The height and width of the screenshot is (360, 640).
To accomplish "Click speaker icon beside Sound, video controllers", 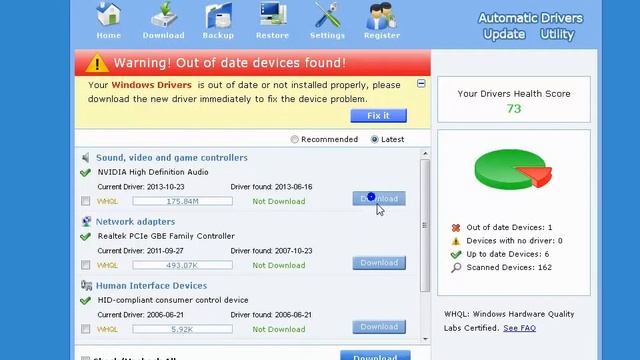I will click(x=86, y=158).
